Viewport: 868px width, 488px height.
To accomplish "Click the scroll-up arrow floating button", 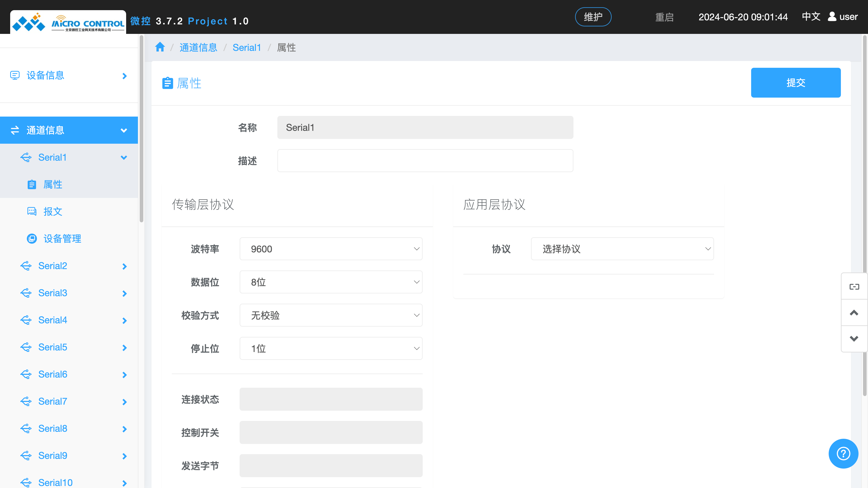I will click(x=854, y=312).
